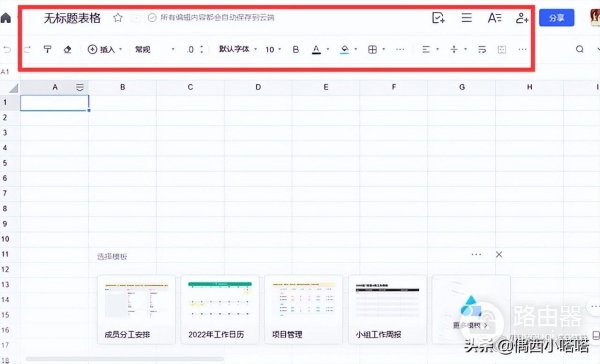Screen dimensions: 600x364
Task: Open the 常规 number format dropdown
Action: [x=155, y=49]
